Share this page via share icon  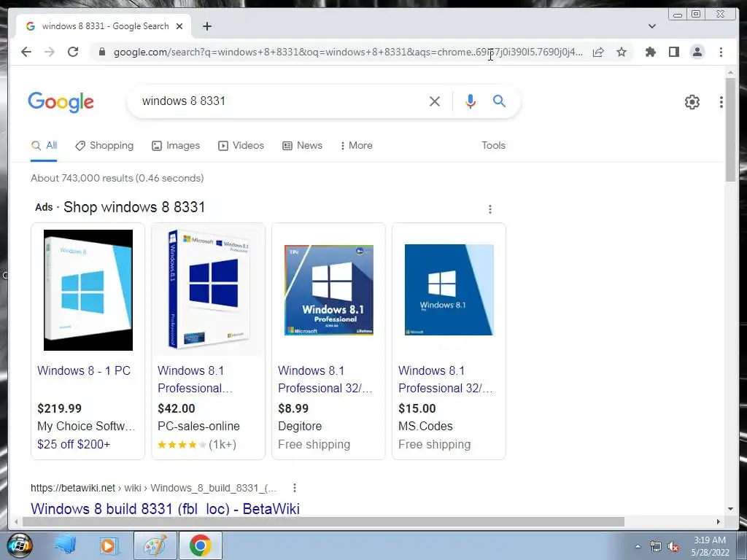click(x=598, y=52)
